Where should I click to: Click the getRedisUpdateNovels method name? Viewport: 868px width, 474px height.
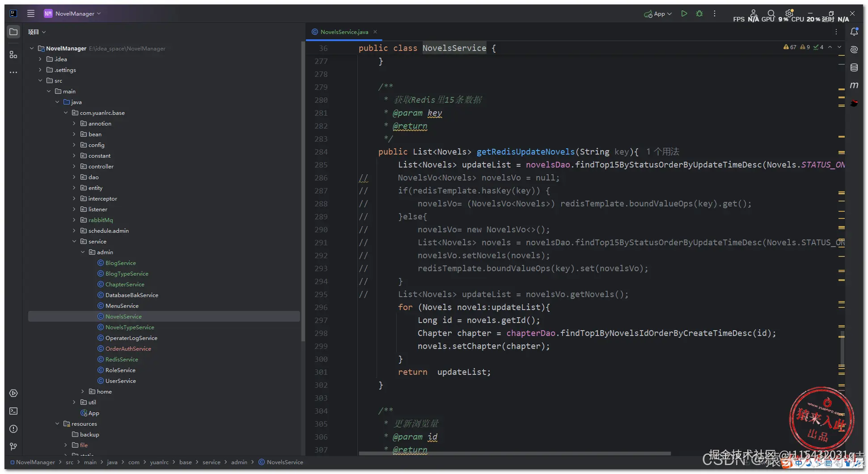(525, 151)
